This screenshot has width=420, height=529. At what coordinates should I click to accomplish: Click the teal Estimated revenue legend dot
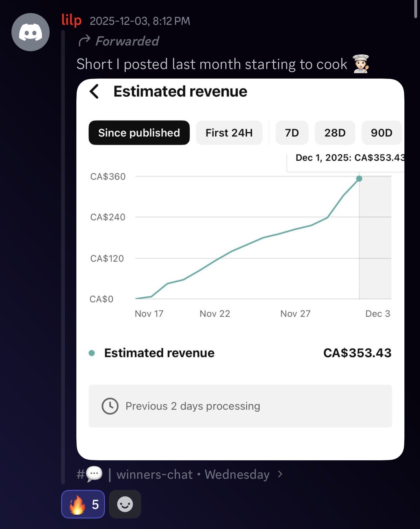pos(92,353)
